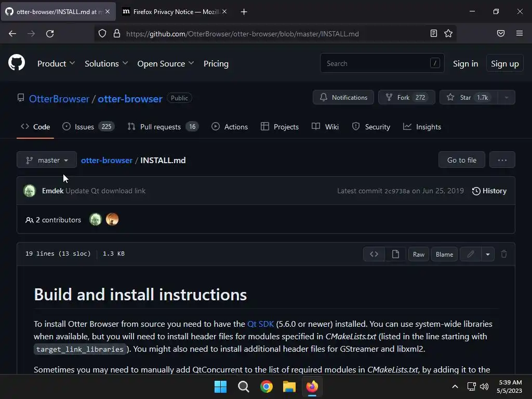Launch Chrome from the taskbar

[267, 387]
